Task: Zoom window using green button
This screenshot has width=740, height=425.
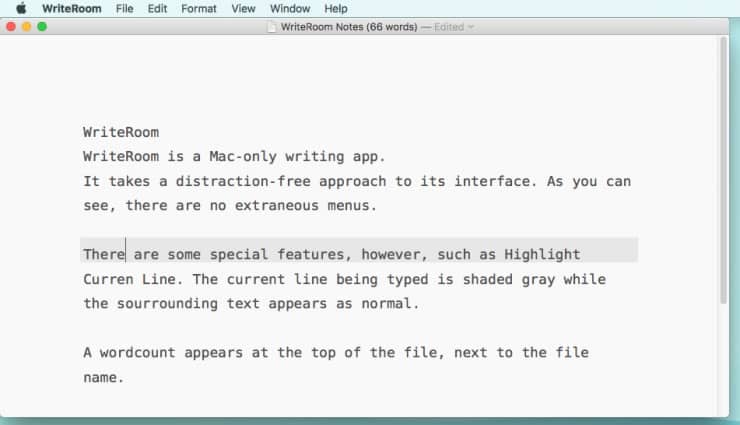Action: click(x=42, y=26)
